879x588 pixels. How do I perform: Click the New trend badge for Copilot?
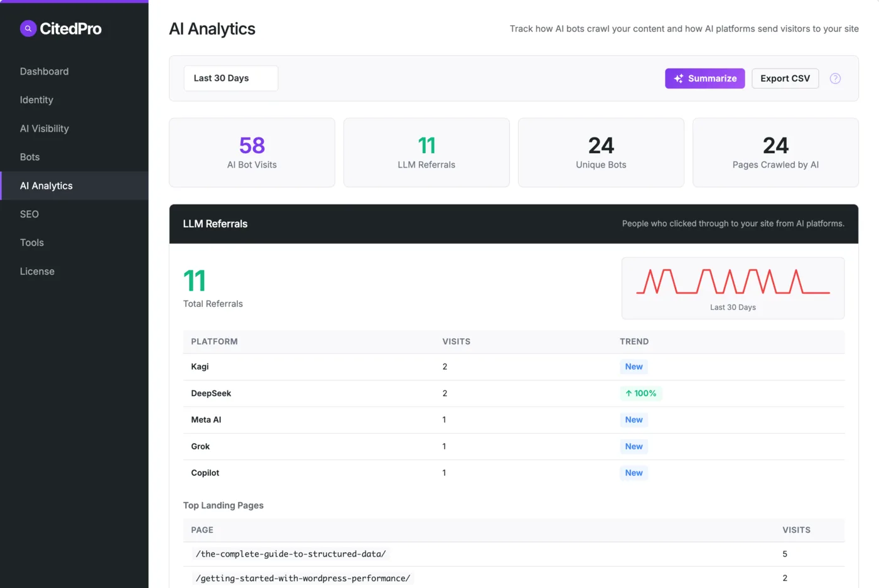[634, 473]
